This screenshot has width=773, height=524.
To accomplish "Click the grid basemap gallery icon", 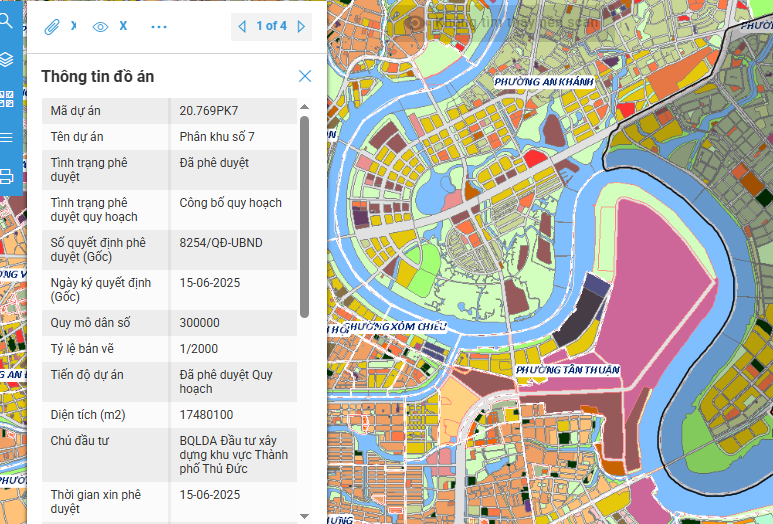I will tap(7, 98).
